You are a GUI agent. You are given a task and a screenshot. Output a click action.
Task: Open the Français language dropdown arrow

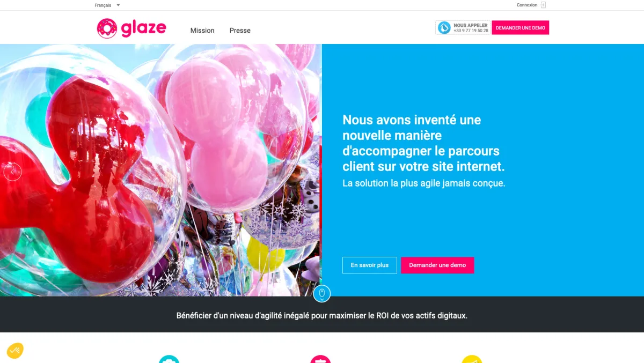[x=118, y=5]
